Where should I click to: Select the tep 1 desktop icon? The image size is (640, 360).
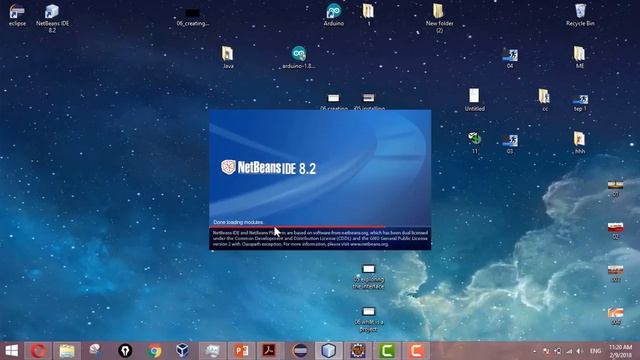[580, 102]
